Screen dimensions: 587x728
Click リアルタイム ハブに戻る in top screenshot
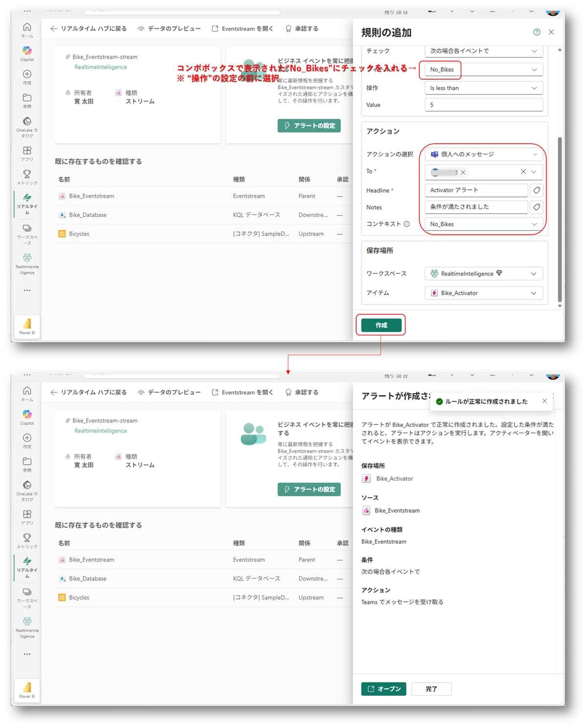pos(89,29)
